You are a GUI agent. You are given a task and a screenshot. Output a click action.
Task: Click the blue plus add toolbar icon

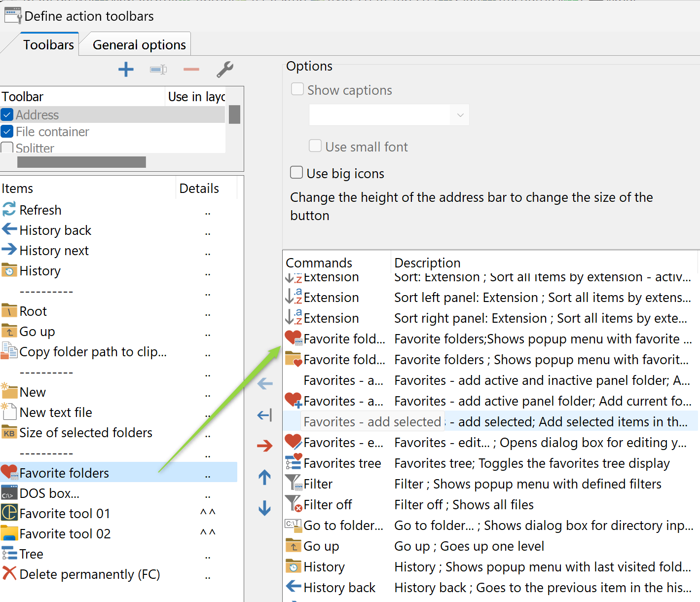pyautogui.click(x=126, y=70)
